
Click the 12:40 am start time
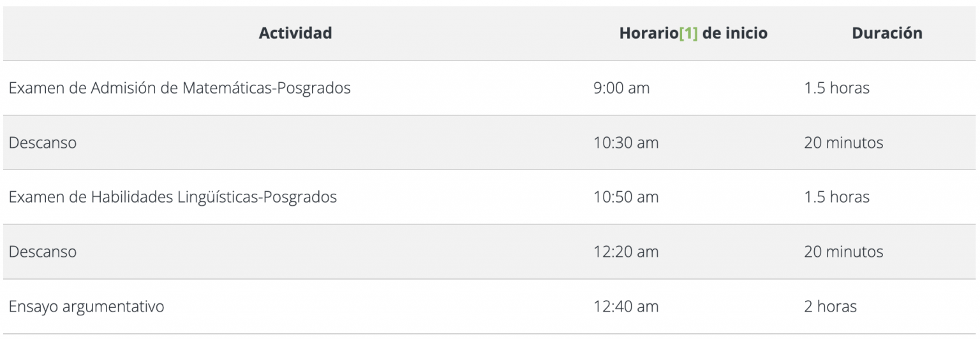click(625, 307)
